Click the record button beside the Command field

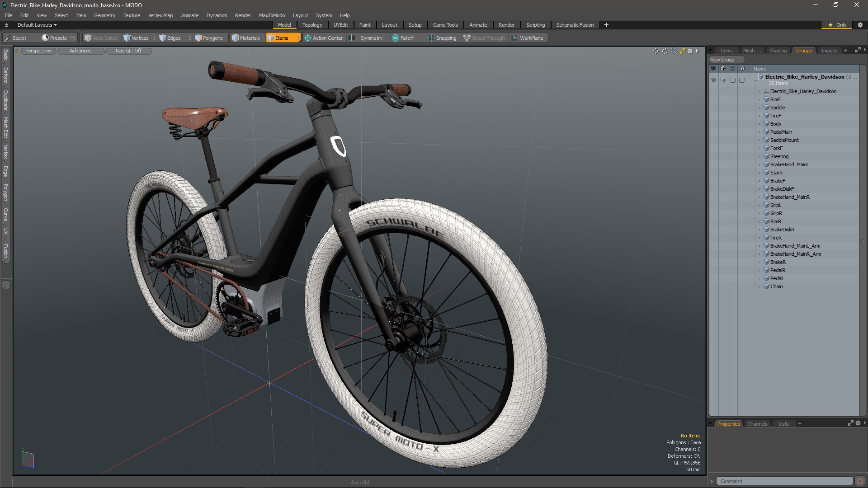click(x=860, y=481)
